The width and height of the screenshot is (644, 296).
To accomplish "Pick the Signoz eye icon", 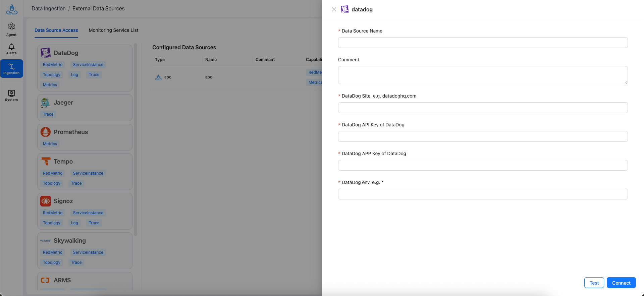I will [x=46, y=201].
